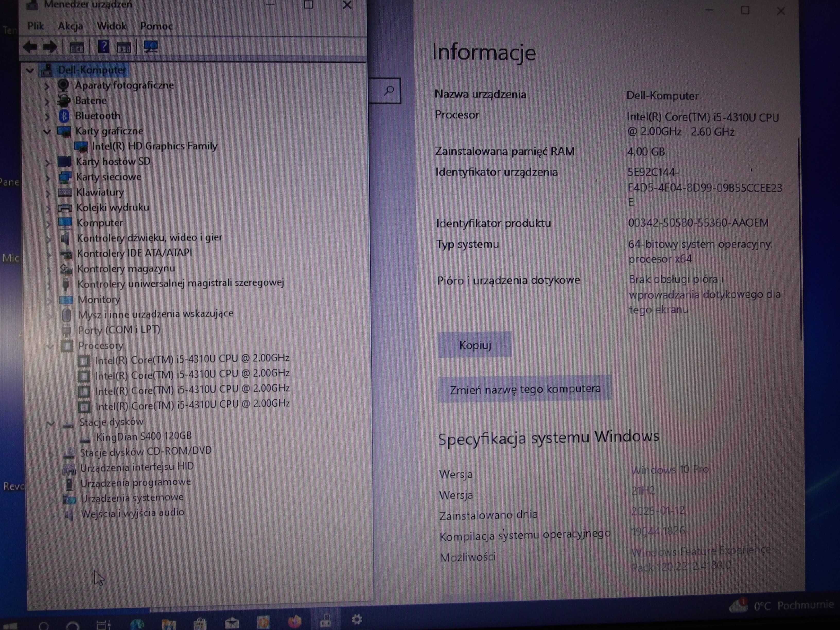This screenshot has height=630, width=840.
Task: Expand the Karty hostów SD node
Action: [47, 163]
